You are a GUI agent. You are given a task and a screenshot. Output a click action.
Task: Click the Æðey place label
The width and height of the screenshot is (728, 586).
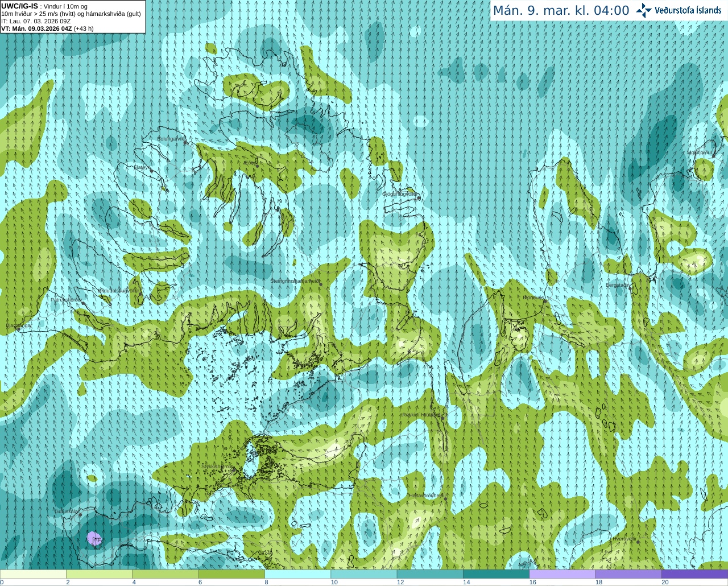(x=249, y=163)
